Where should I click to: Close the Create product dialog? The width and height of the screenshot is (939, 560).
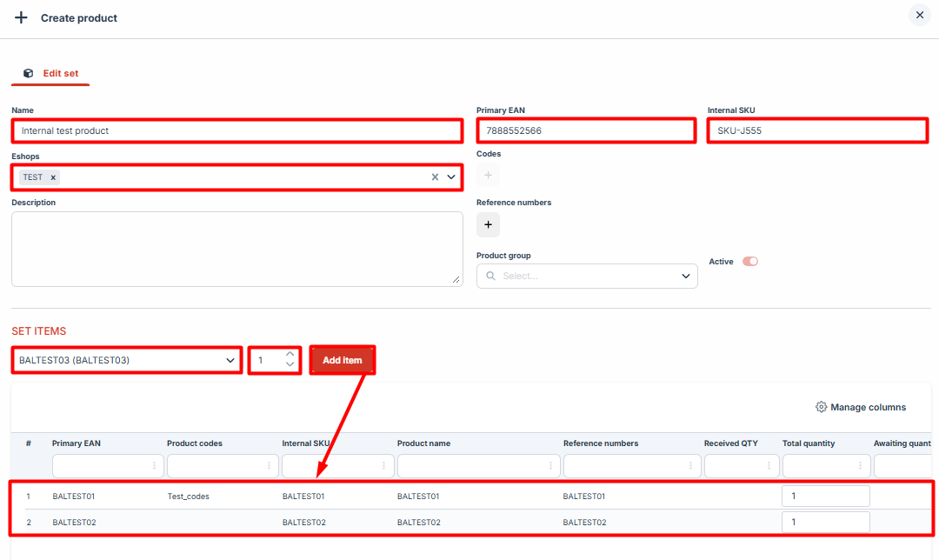[x=920, y=15]
